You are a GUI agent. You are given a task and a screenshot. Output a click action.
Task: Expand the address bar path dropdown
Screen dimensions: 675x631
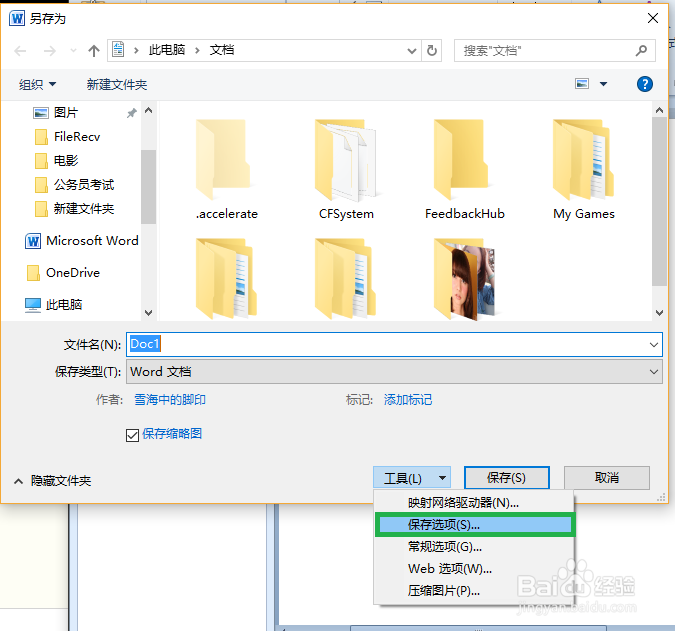pyautogui.click(x=412, y=51)
